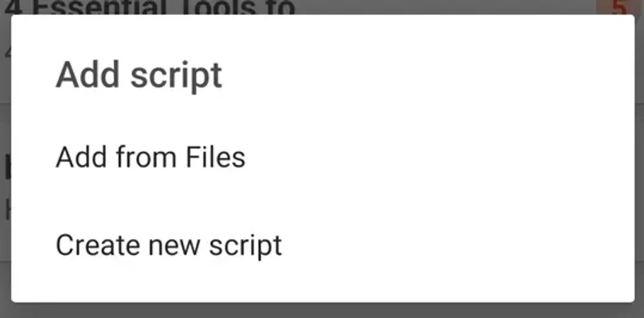Click the word 'Files' in Add from Files

click(215, 158)
